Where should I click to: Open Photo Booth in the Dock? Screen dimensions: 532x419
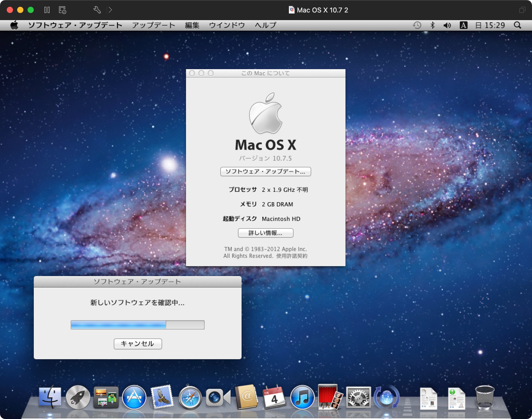(331, 397)
